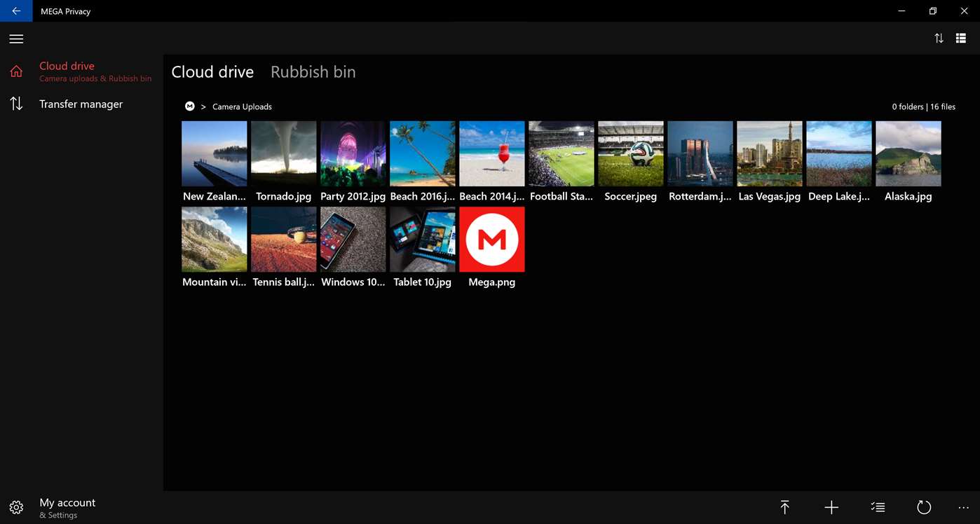
Task: Enable multi-select checklist icon
Action: click(x=878, y=507)
